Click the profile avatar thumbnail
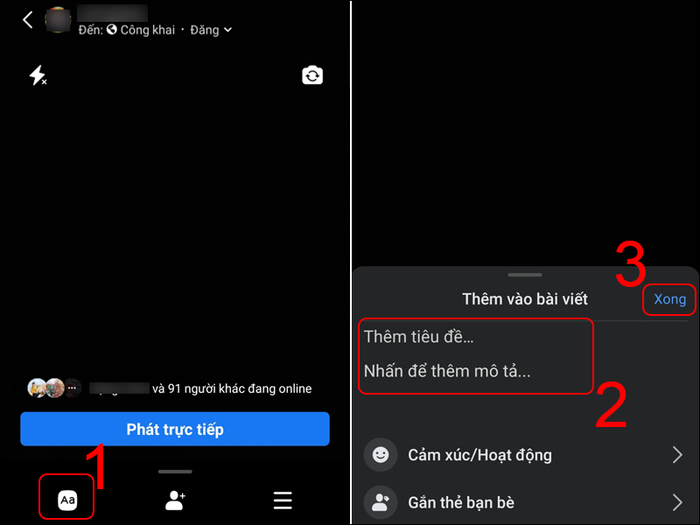 (58, 20)
